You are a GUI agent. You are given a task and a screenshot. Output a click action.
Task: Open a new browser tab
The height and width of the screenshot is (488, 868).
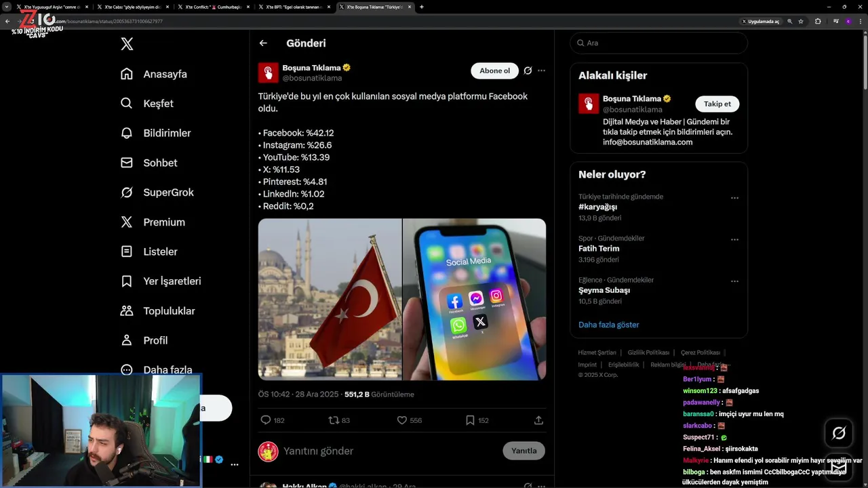(422, 7)
